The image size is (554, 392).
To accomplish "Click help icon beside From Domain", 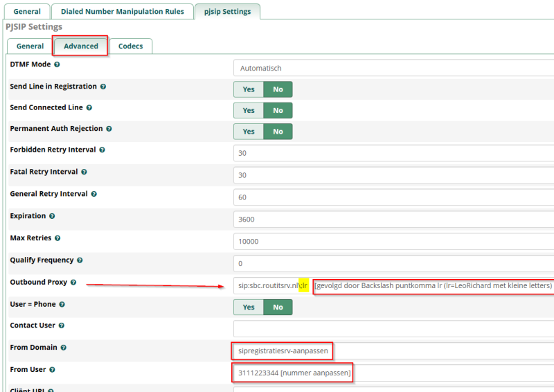I will tap(64, 348).
